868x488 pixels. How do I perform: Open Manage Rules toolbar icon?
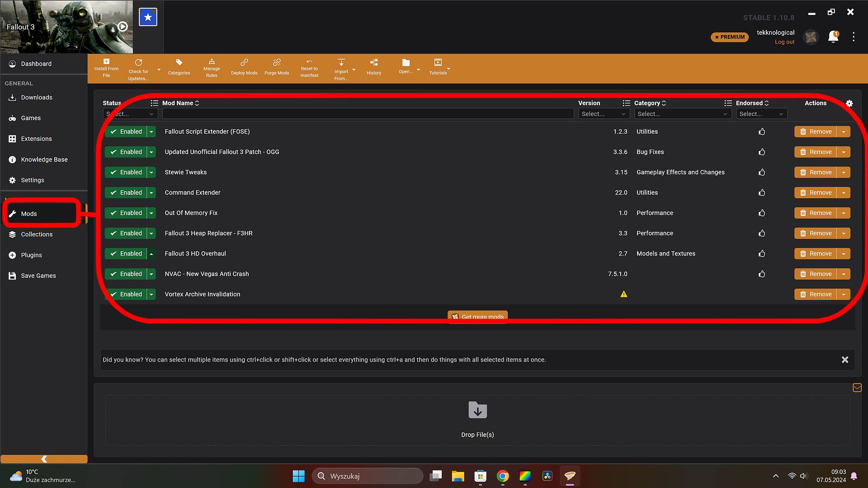click(212, 61)
